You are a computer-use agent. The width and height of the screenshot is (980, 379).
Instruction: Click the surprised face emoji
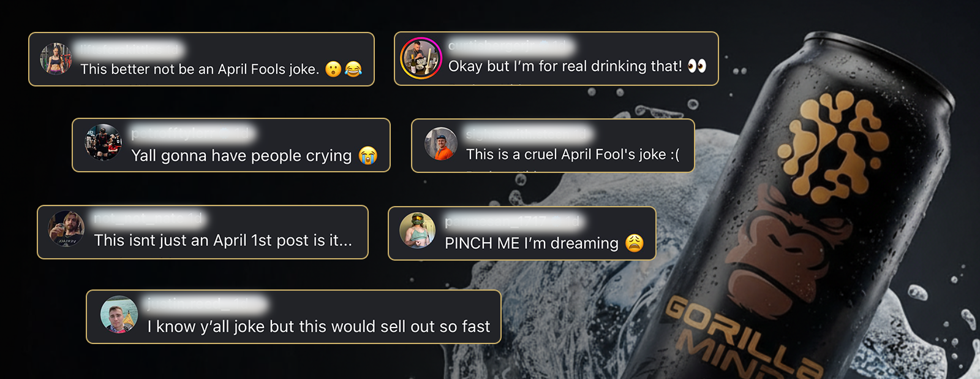click(333, 69)
